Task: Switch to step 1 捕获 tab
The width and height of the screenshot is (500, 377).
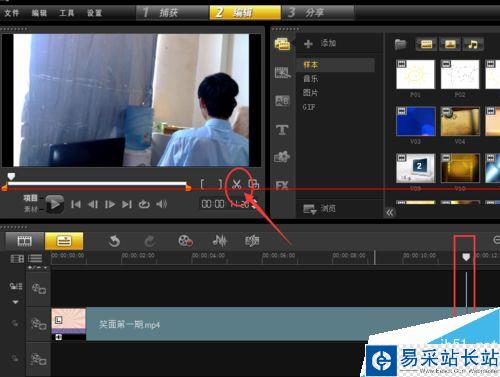Action: coord(172,13)
